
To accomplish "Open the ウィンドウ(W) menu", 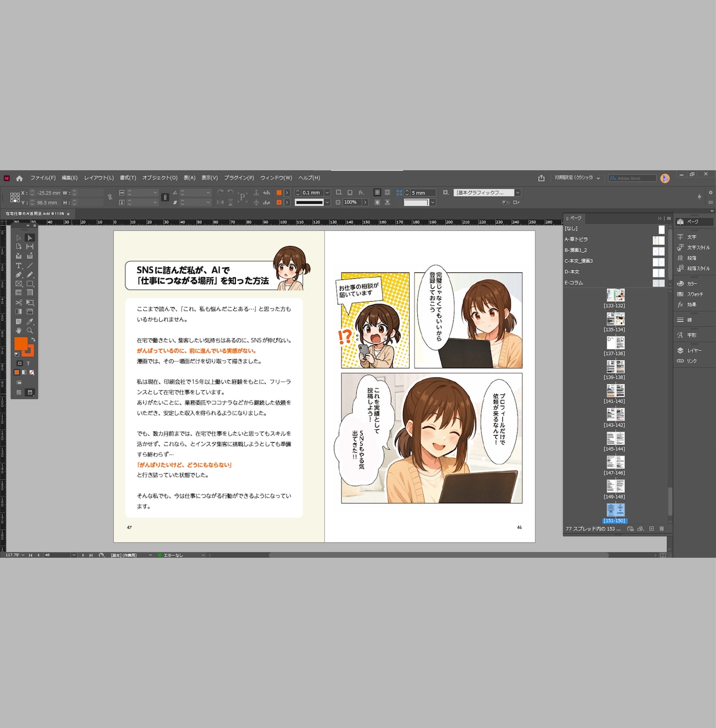I will click(276, 178).
